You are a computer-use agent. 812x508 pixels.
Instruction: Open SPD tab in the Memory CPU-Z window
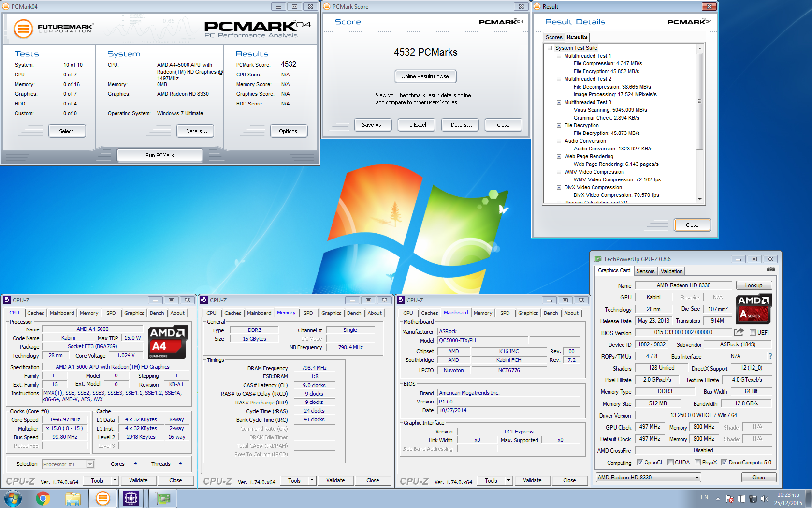[308, 313]
